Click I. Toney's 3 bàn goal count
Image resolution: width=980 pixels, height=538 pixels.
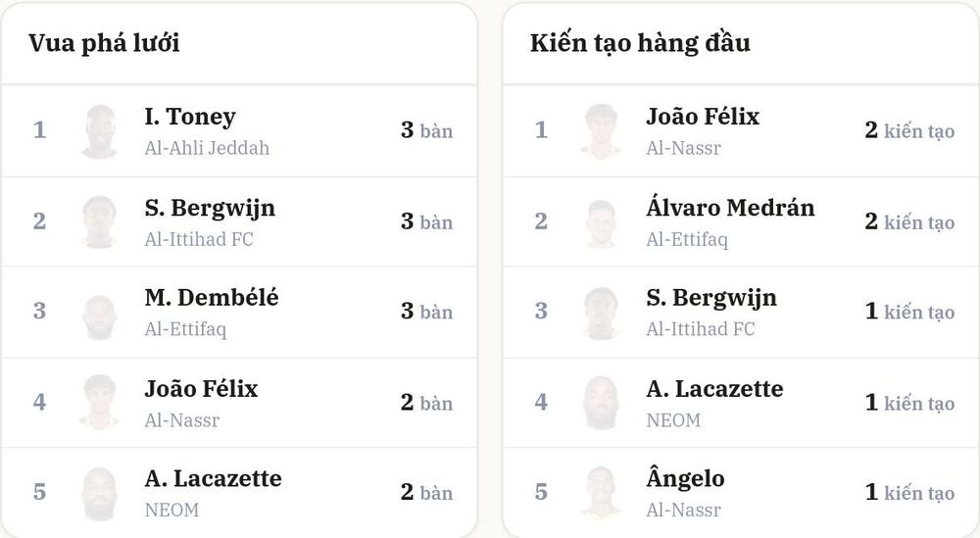coord(427,130)
